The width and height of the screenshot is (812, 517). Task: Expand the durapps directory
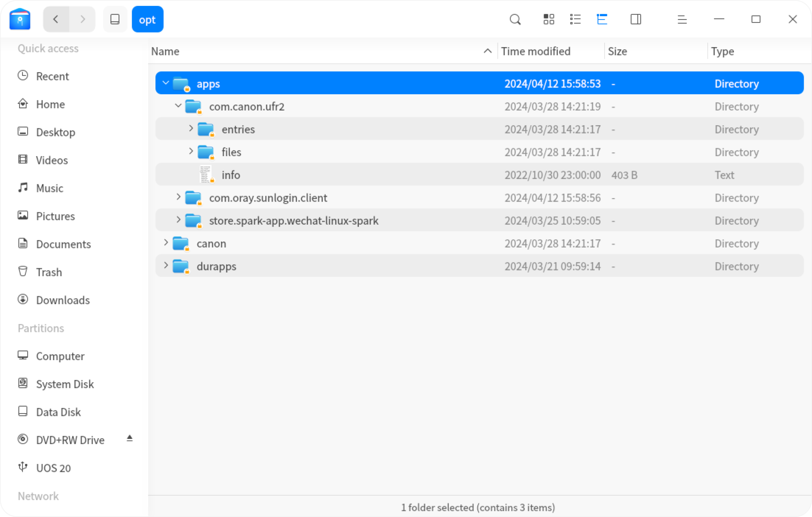tap(165, 266)
